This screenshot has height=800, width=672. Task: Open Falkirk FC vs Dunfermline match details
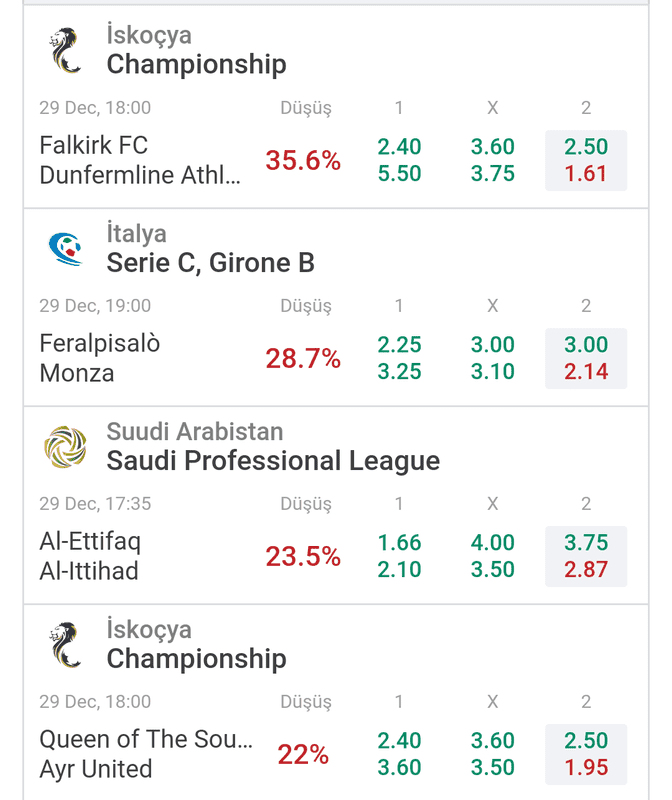pos(140,160)
